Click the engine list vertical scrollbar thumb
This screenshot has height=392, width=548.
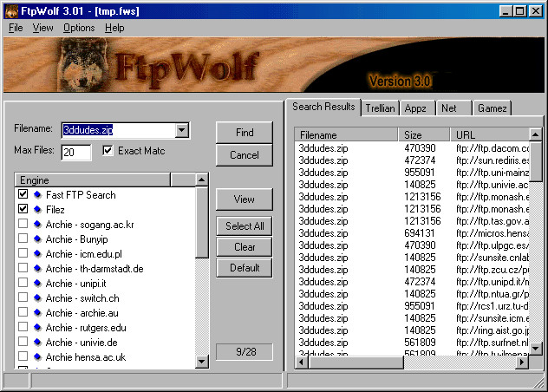(202, 222)
